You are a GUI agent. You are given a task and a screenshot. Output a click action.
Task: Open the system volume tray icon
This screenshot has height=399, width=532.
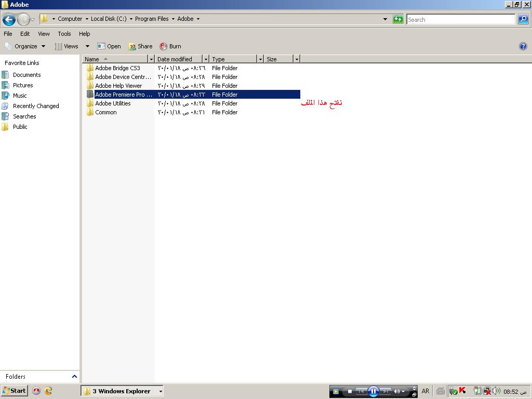pyautogui.click(x=496, y=391)
